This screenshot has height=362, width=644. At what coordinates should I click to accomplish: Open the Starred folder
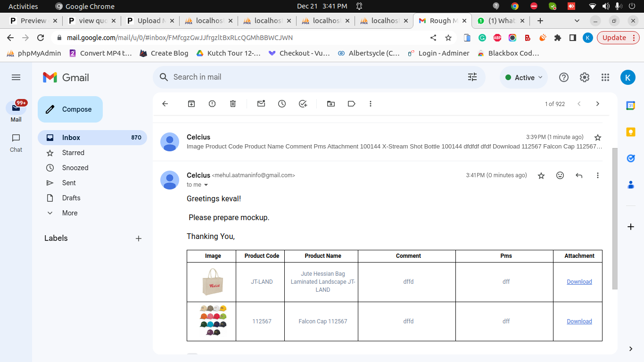[x=73, y=153]
